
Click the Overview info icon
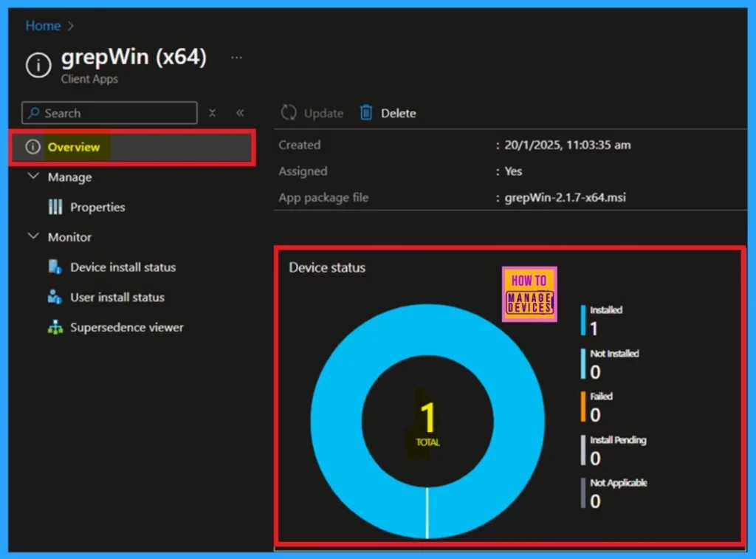(x=32, y=147)
